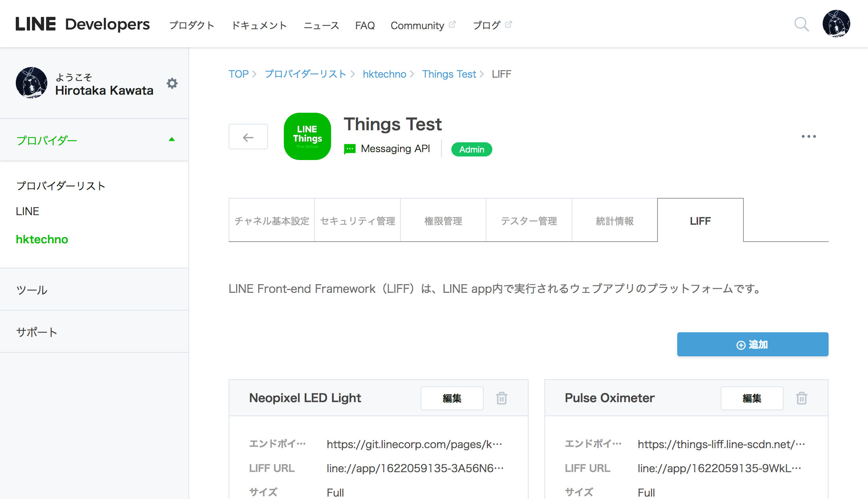The height and width of the screenshot is (499, 868).
Task: Go to ニュース page
Action: (x=321, y=25)
